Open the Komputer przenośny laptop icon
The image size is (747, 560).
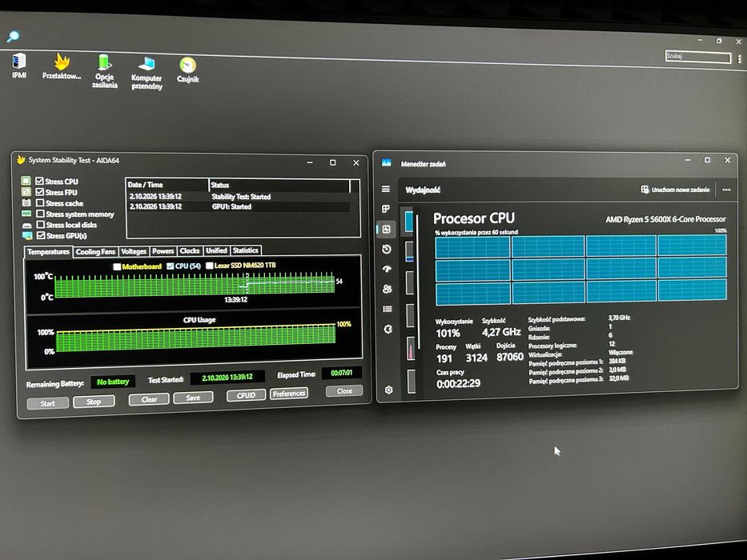tap(147, 73)
